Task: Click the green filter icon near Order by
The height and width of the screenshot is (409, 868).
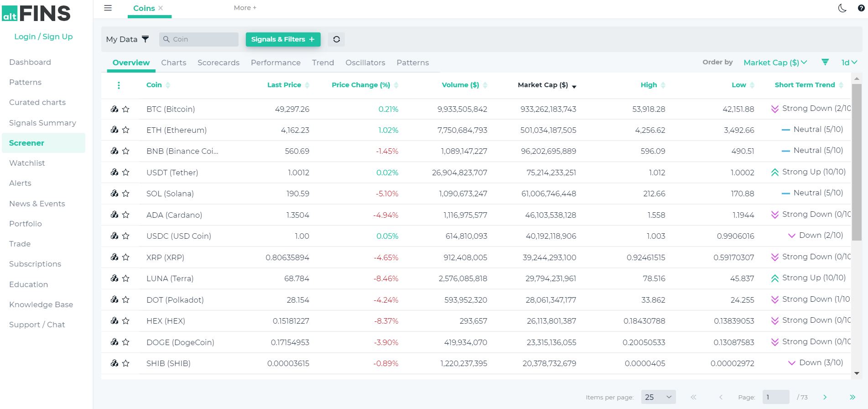Action: coord(825,62)
